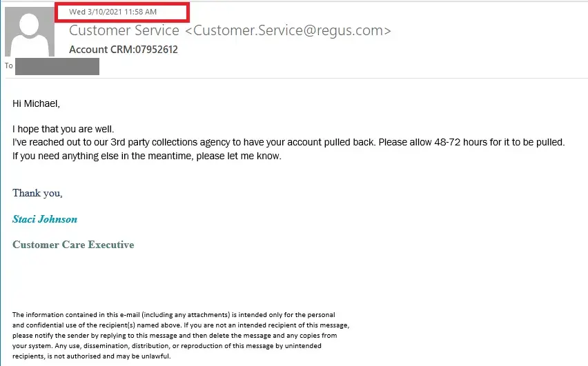588x366 pixels.
Task: Click the Thank you closing line
Action: (37, 193)
